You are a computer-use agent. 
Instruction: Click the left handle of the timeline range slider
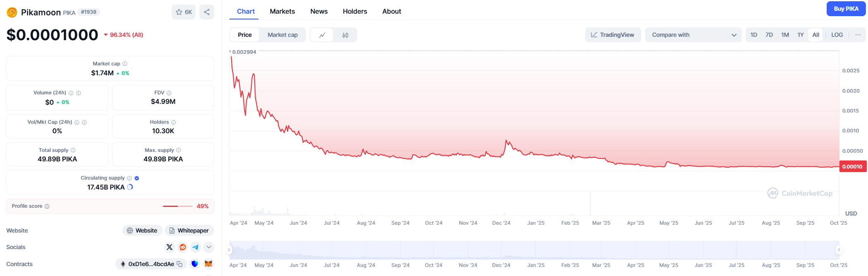pos(229,250)
